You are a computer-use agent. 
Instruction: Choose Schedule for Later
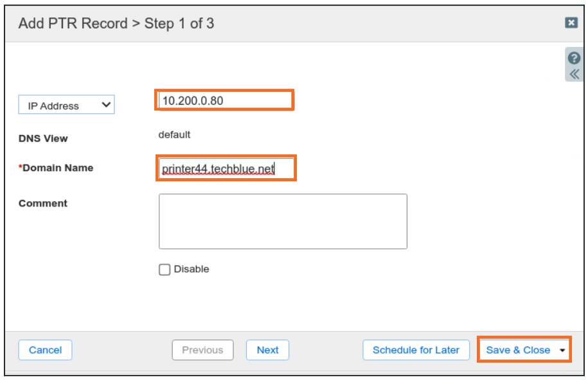point(416,350)
